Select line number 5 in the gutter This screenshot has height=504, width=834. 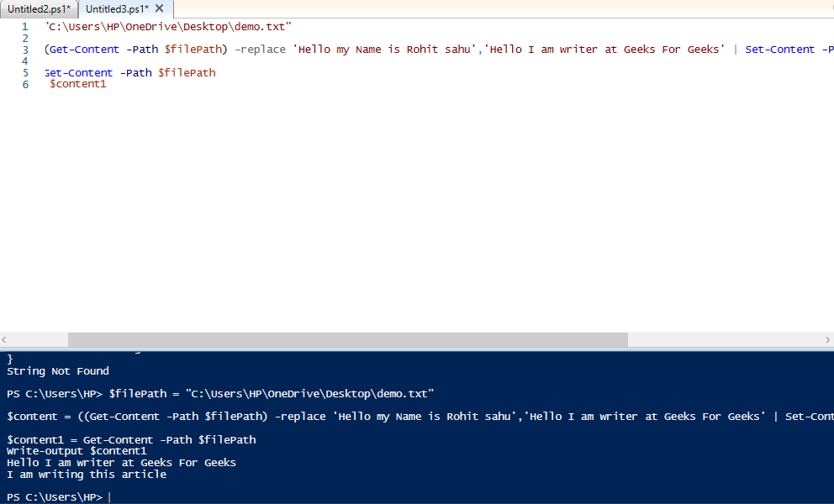[25, 73]
